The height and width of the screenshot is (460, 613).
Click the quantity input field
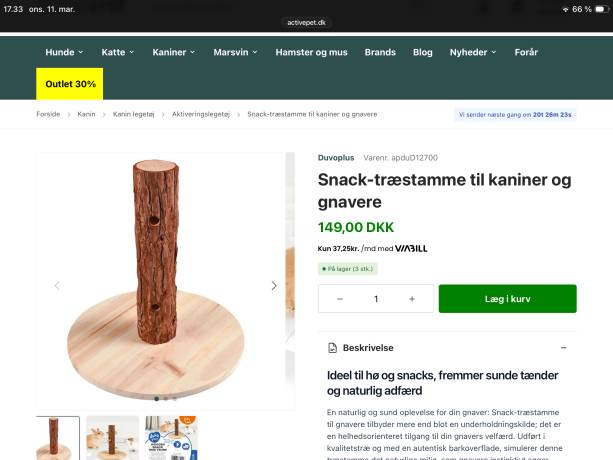(x=376, y=299)
